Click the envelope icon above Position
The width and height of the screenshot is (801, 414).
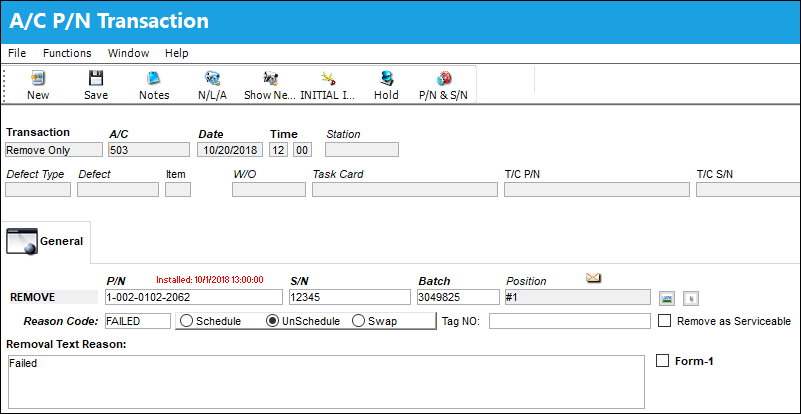coord(593,278)
